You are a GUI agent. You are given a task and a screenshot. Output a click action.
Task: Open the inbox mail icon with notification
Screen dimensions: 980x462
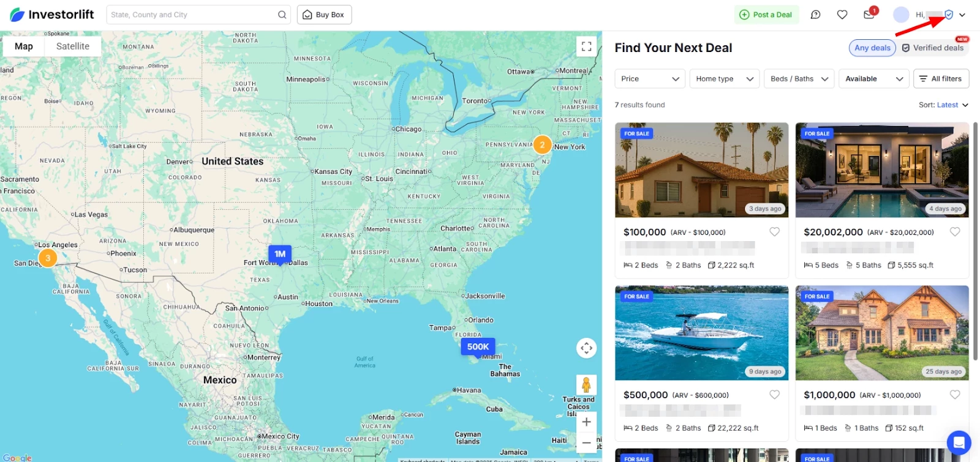point(869,15)
